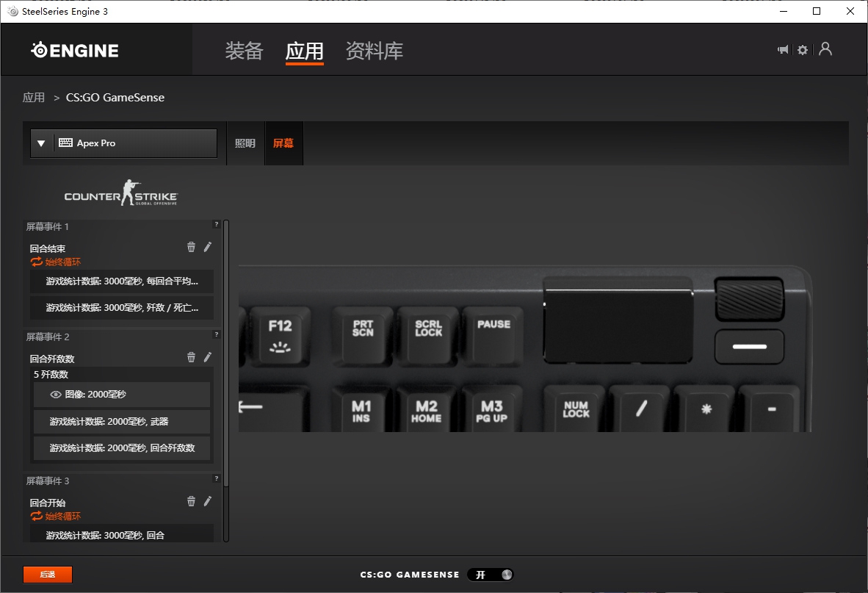Image resolution: width=868 pixels, height=593 pixels.
Task: Click the M2 HOME key
Action: (x=426, y=410)
